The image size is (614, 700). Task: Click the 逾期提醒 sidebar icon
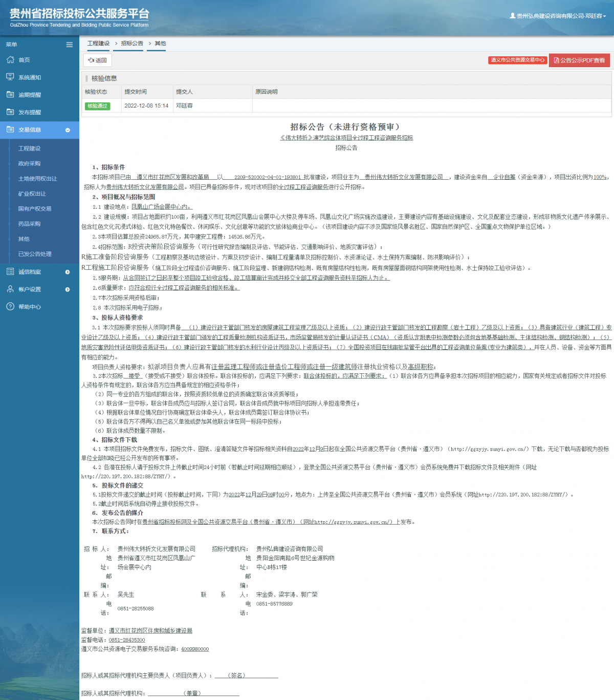click(x=10, y=94)
